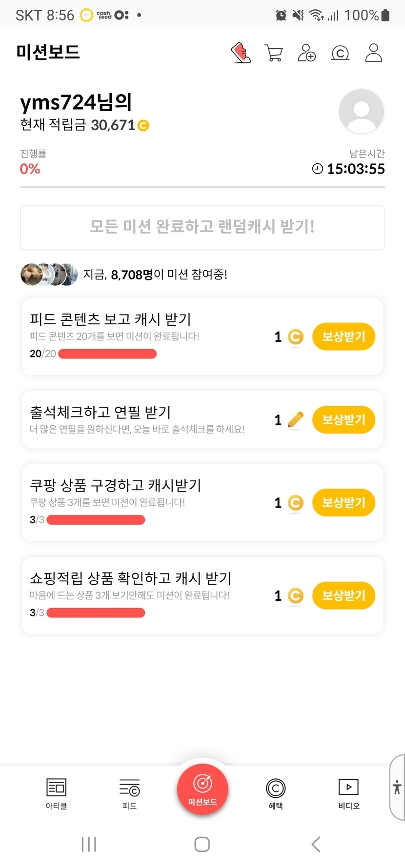Select the 미션보드 center tab
The image size is (405, 868).
202,789
